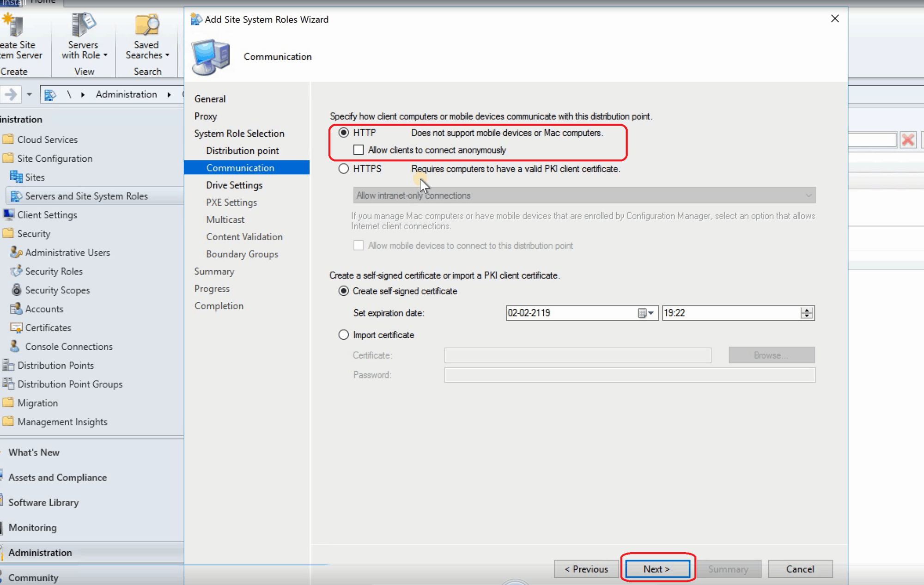Select the Client Settings icon
924x585 pixels.
point(8,214)
